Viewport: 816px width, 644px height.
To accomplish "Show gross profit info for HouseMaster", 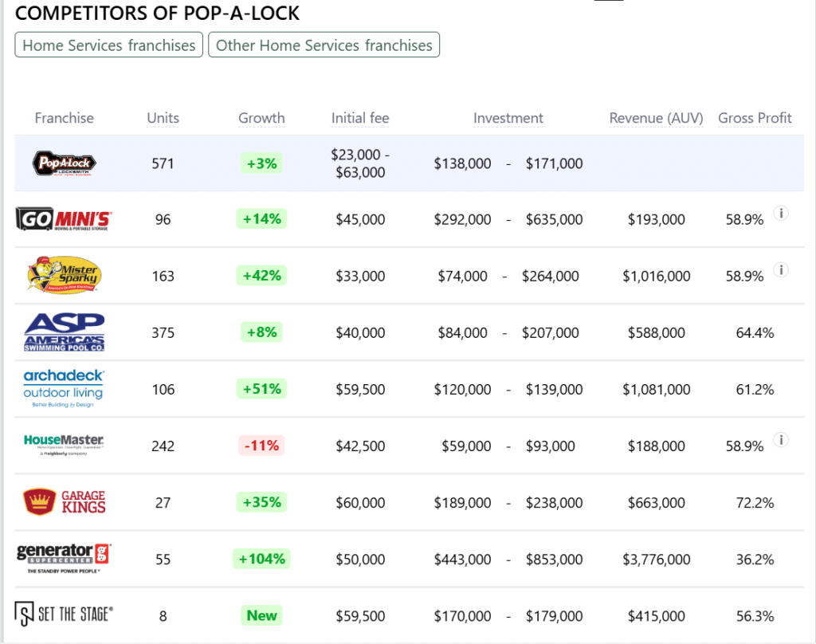I will 781,440.
